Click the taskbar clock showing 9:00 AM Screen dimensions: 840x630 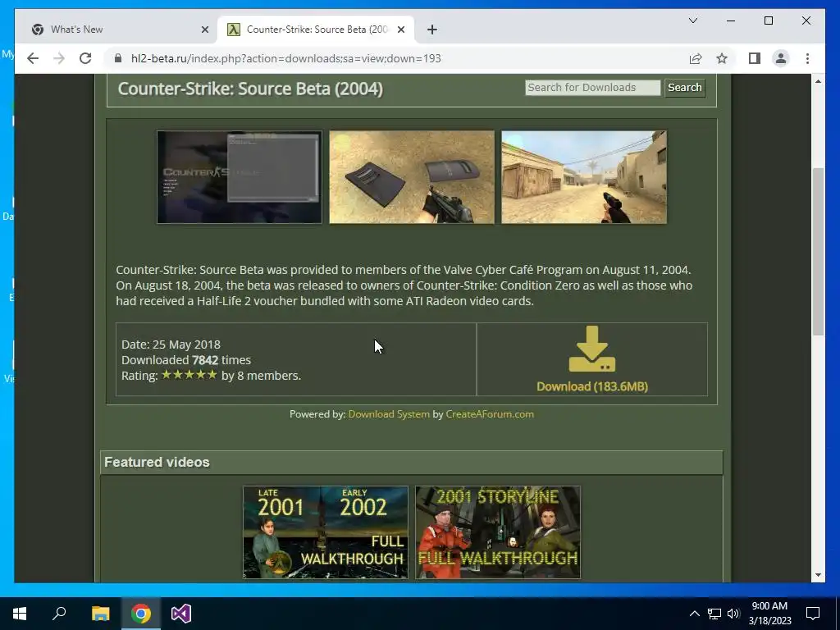[769, 614]
